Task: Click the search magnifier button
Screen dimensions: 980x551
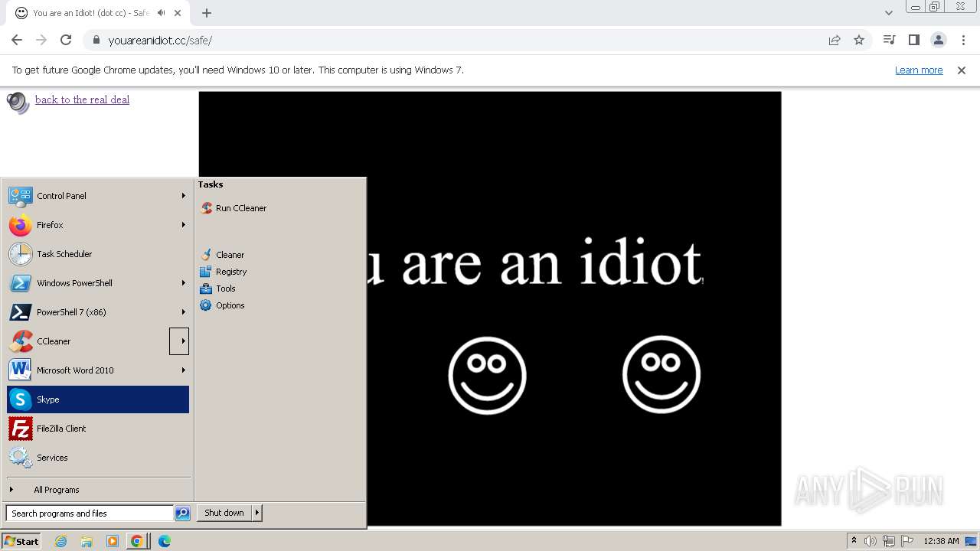Action: pos(182,514)
